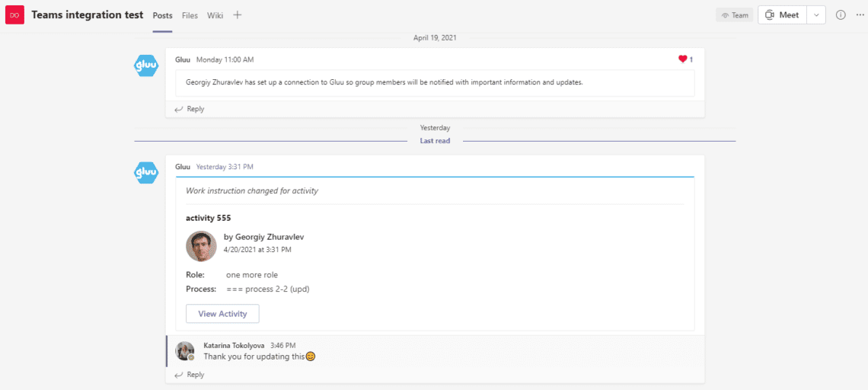Viewport: 868px width, 390px height.
Task: Click the activity 555 title
Action: (208, 218)
